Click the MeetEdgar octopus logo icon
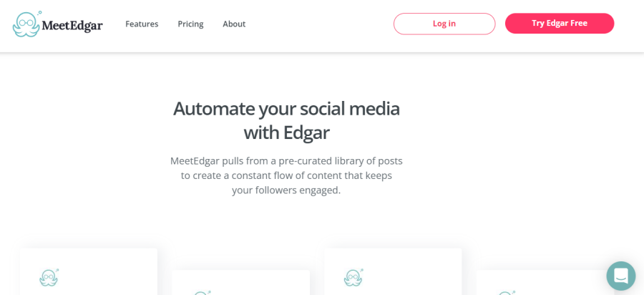This screenshot has height=295, width=644. [x=26, y=24]
